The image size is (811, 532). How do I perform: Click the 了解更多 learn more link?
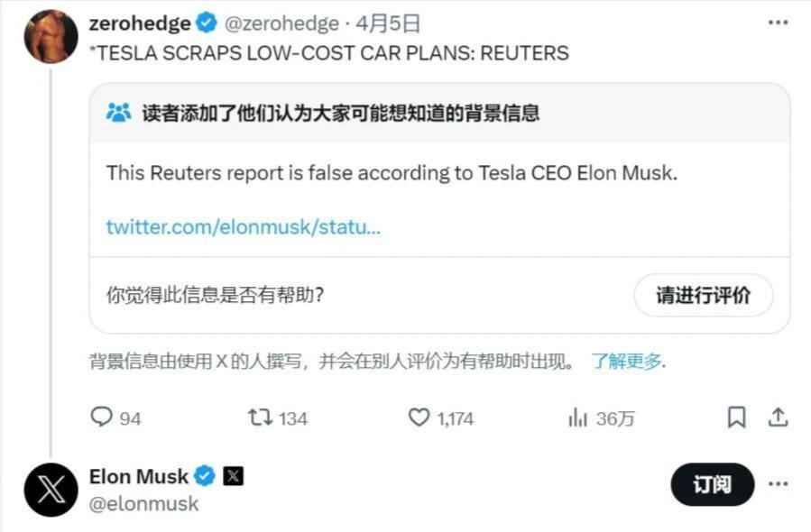(628, 362)
